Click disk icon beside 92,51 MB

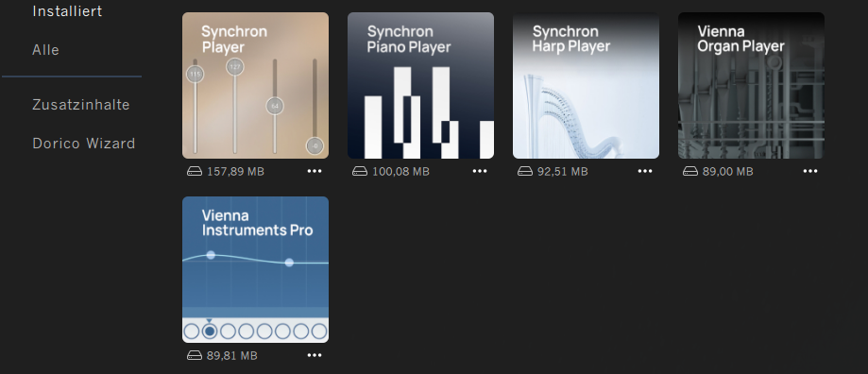[x=525, y=172]
